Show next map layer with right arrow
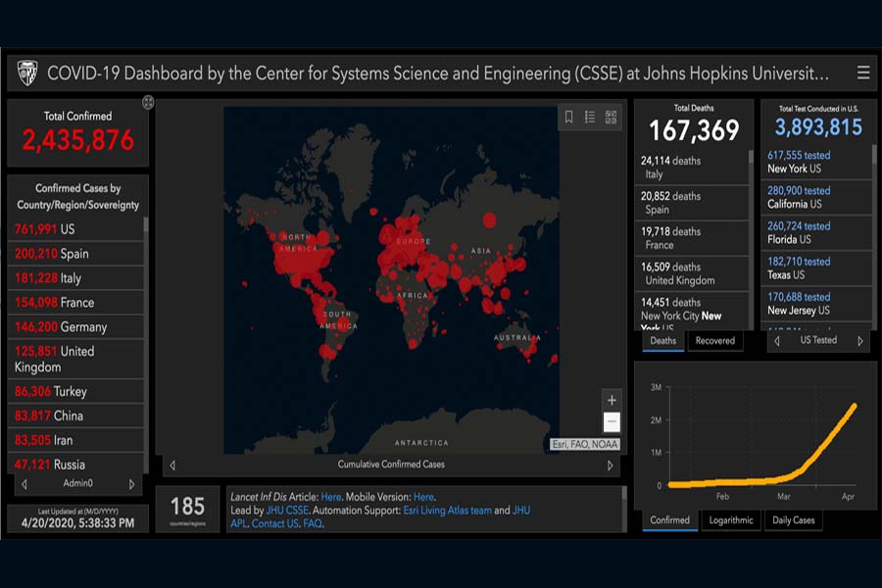Image resolution: width=882 pixels, height=588 pixels. pyautogui.click(x=610, y=465)
